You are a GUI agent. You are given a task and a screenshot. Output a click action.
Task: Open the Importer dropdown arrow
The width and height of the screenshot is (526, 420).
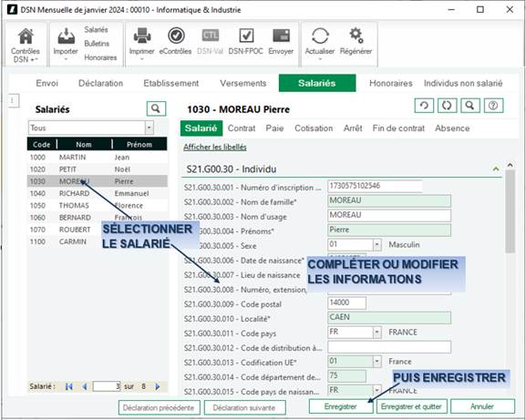coord(66,59)
